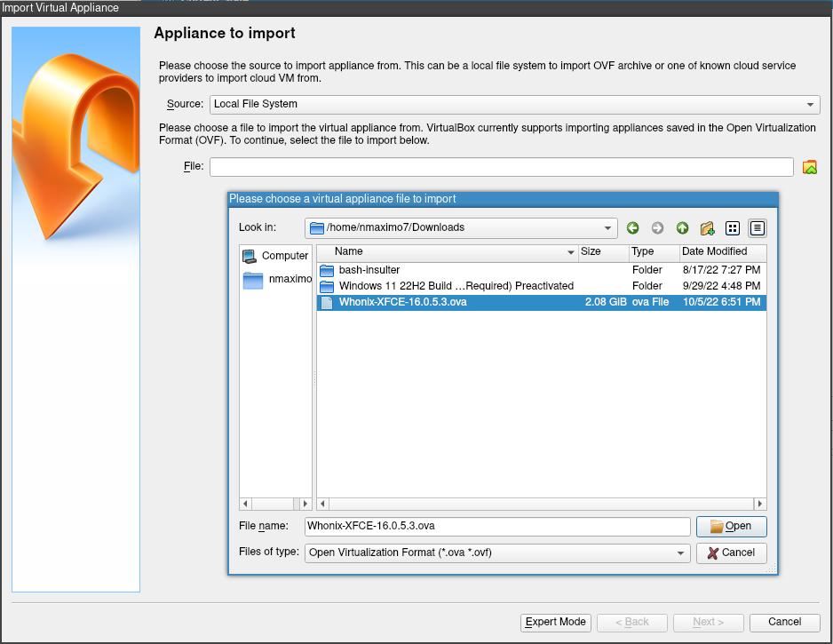
Task: Select the bash-insulter folder
Action: [x=369, y=270]
